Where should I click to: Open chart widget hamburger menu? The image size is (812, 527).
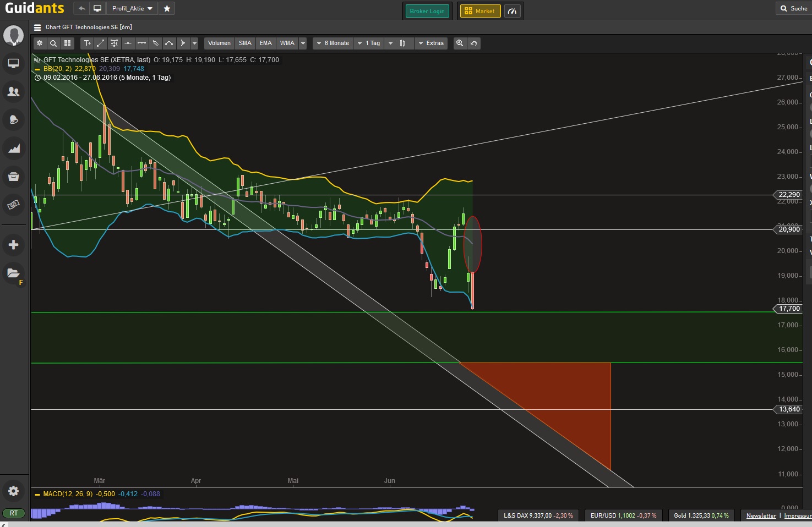[x=37, y=28]
